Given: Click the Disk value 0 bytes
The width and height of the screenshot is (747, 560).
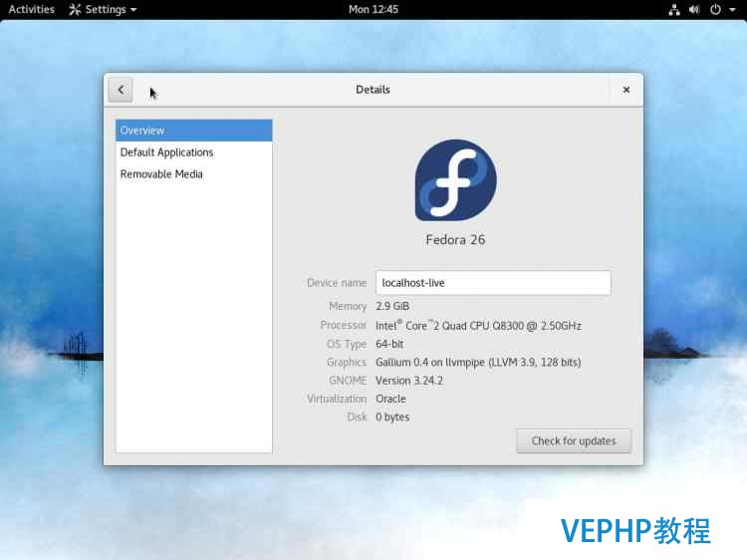Looking at the screenshot, I should [392, 418].
